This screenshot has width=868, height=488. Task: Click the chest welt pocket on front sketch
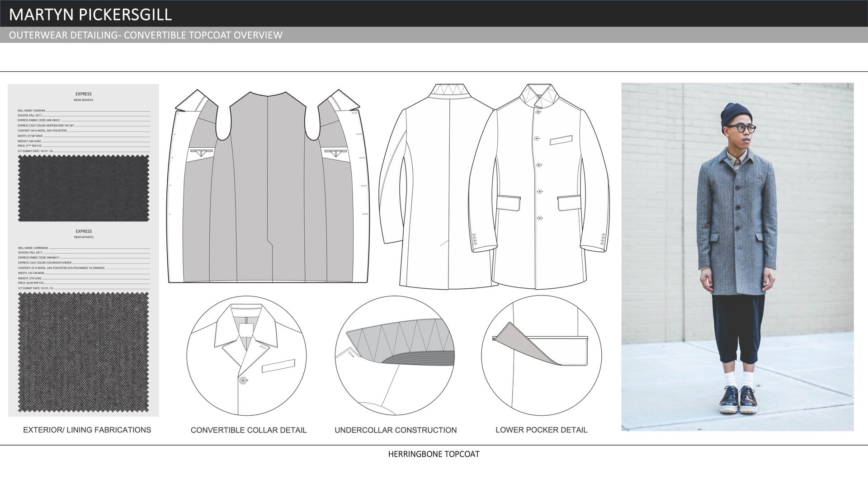(x=561, y=140)
